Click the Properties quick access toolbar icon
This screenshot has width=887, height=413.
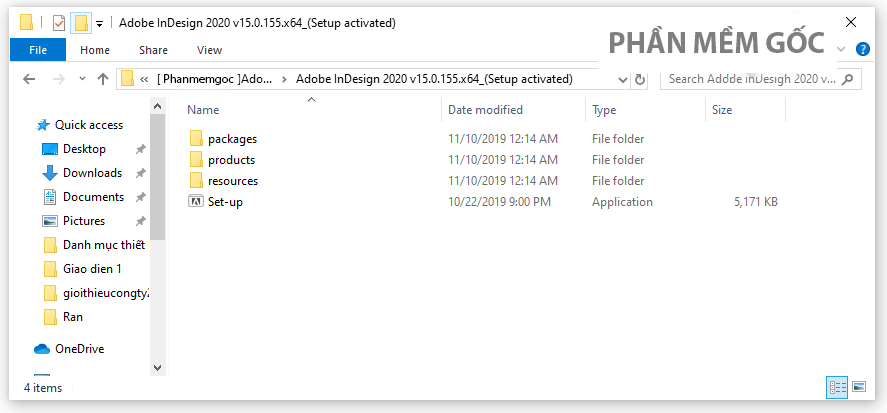pos(59,23)
